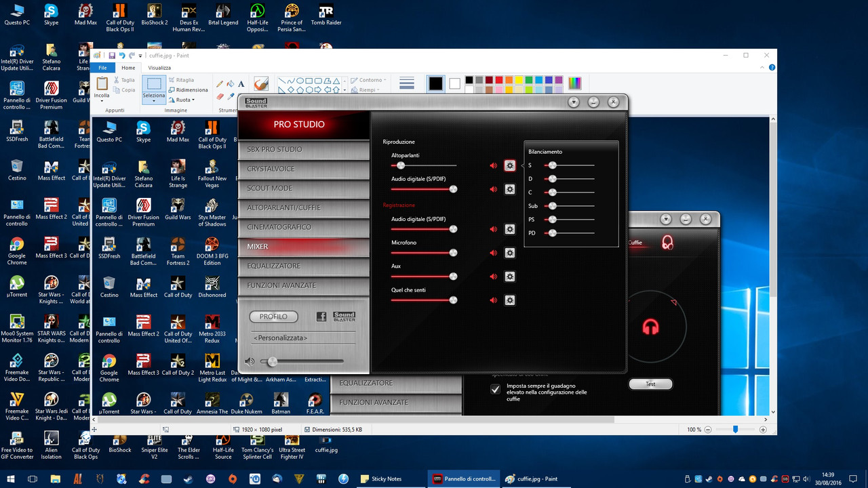Open the Paint File menu
The height and width of the screenshot is (488, 868).
(102, 68)
